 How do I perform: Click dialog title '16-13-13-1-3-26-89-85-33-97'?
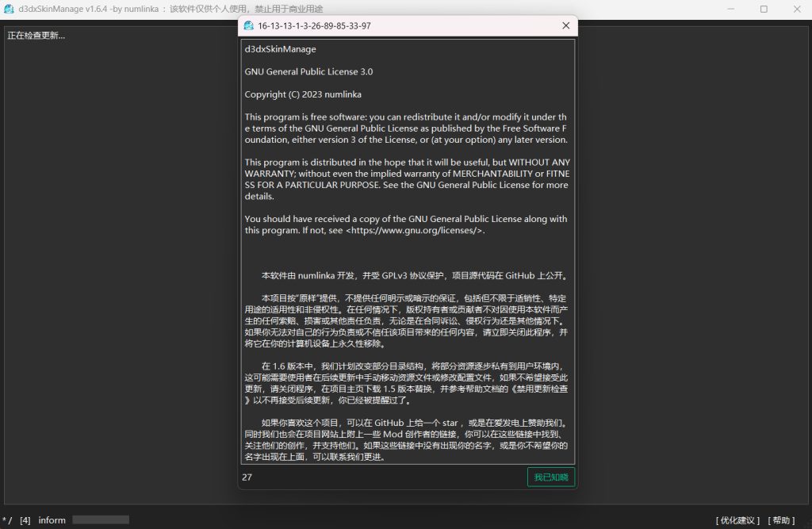click(314, 26)
